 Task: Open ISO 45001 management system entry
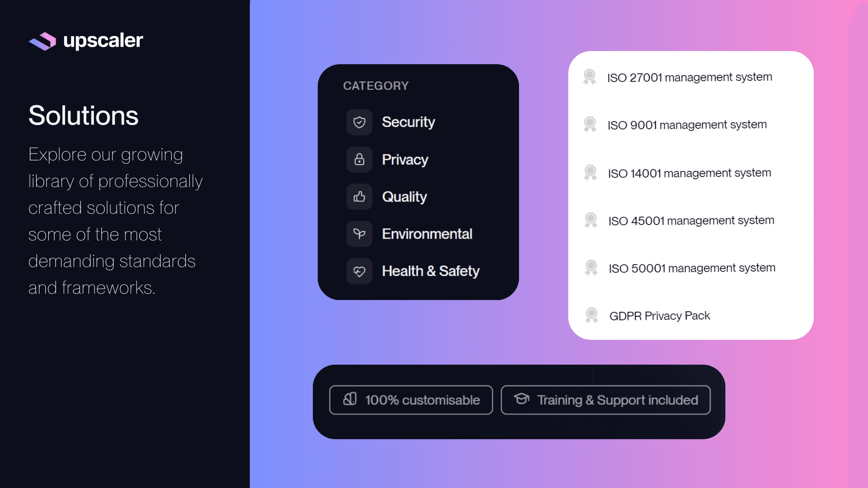(x=691, y=221)
